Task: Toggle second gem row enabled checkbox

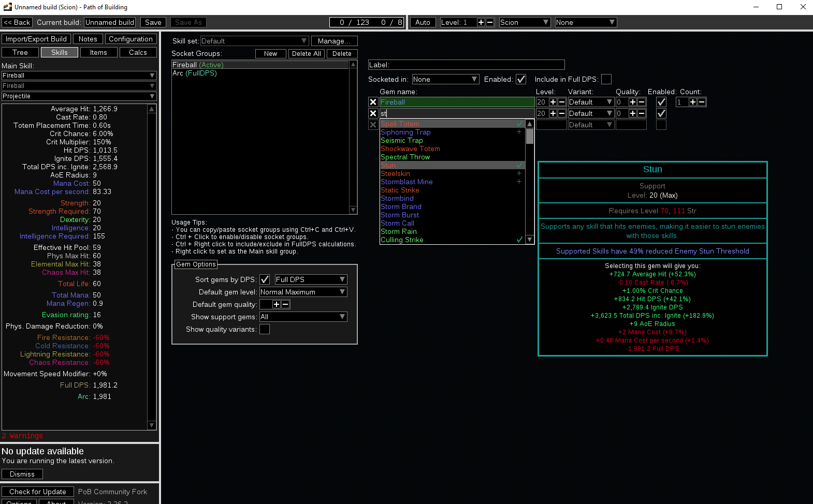Action: click(661, 113)
